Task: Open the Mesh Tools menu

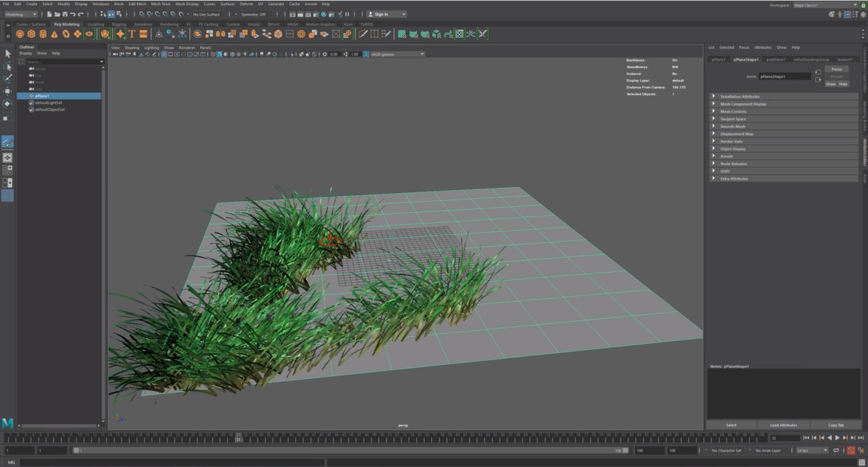Action: [161, 4]
